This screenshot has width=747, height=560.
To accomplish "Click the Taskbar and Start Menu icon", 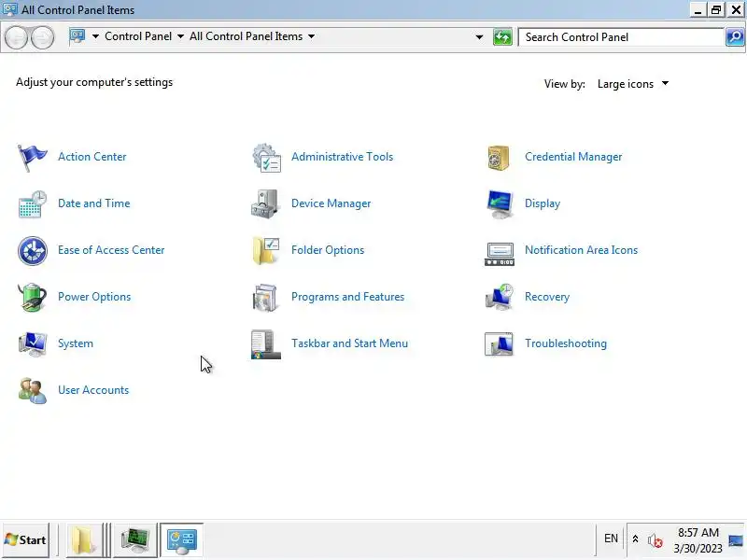I will tap(266, 344).
